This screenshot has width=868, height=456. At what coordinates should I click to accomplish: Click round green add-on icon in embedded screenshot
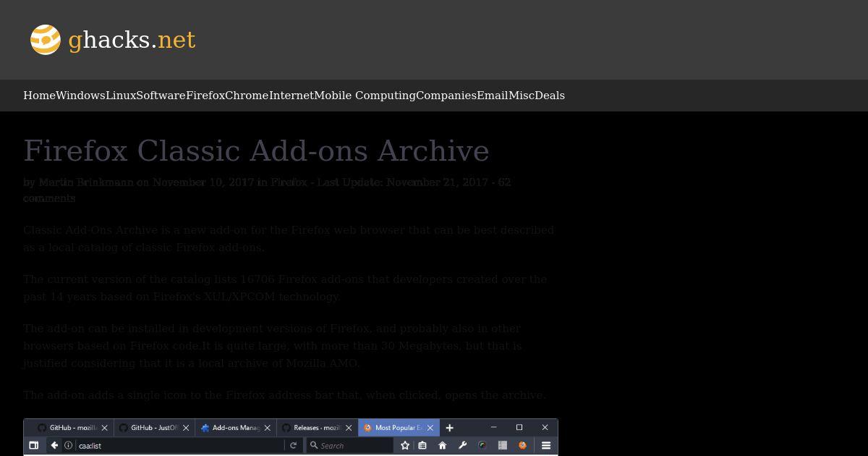click(482, 445)
